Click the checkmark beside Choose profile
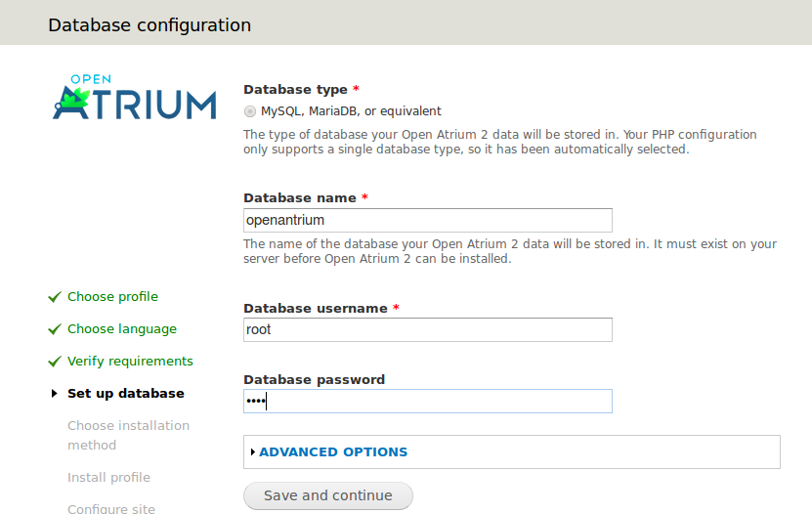Image resolution: width=812 pixels, height=514 pixels. (55, 297)
